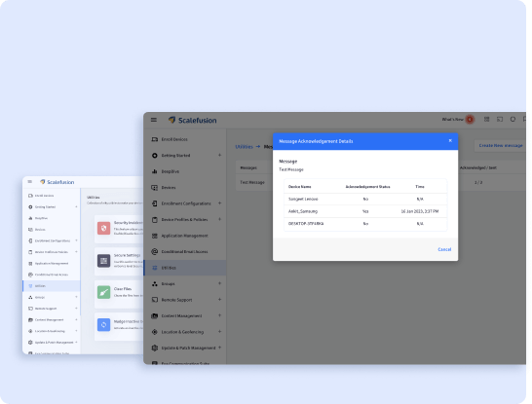Click Ankit_Samsung device row
The image size is (532, 404).
point(365,211)
